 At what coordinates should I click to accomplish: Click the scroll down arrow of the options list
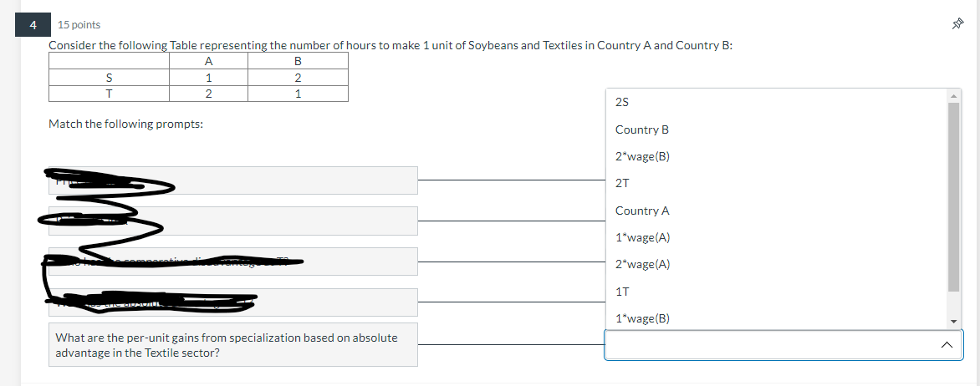coord(953,322)
